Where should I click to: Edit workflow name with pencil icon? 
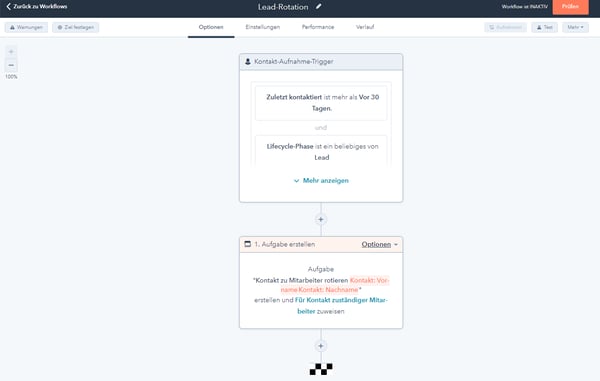[318, 7]
